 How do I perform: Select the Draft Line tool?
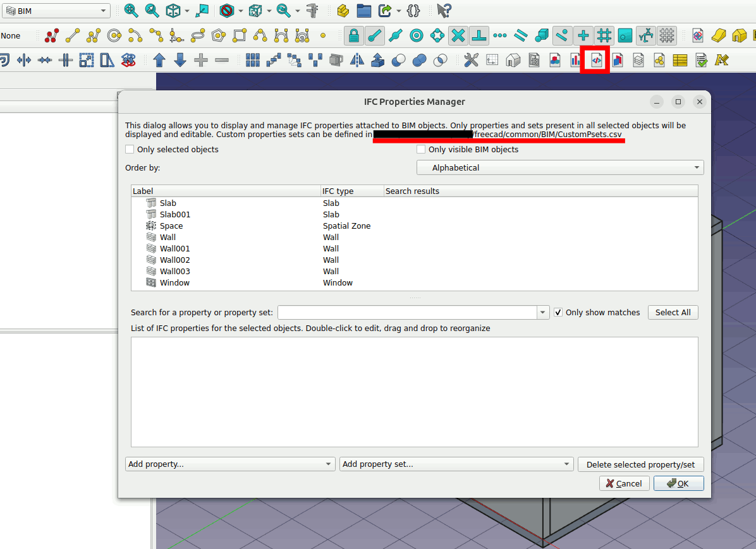73,35
